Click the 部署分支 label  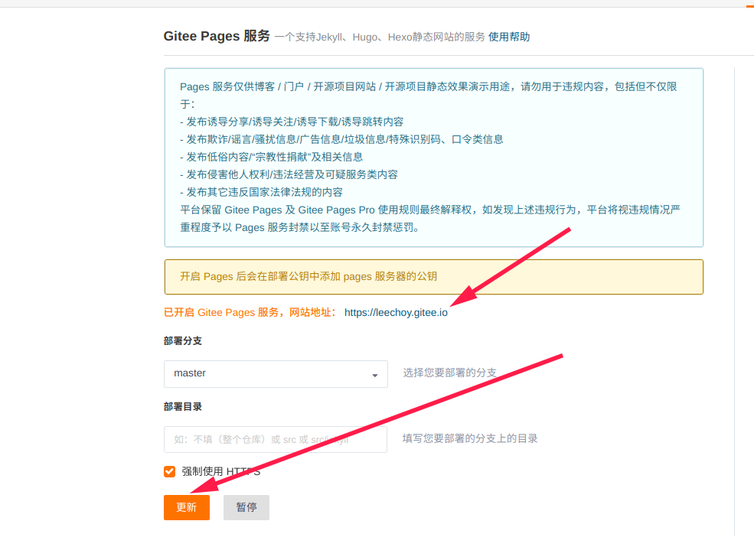click(183, 340)
